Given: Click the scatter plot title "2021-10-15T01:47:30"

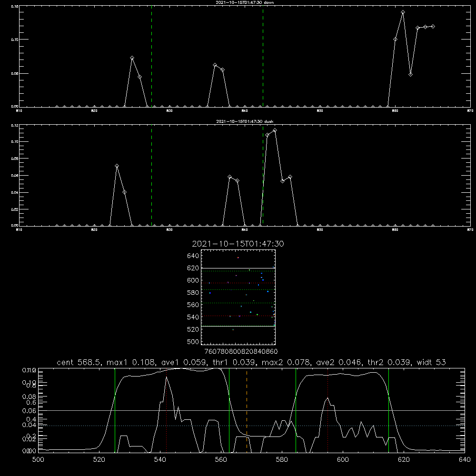Looking at the screenshot, I should (x=238, y=244).
